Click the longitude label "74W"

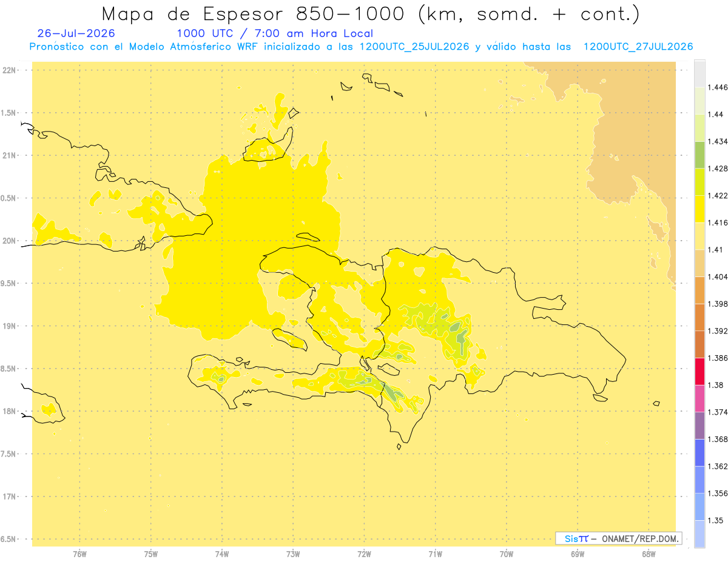coord(222,554)
